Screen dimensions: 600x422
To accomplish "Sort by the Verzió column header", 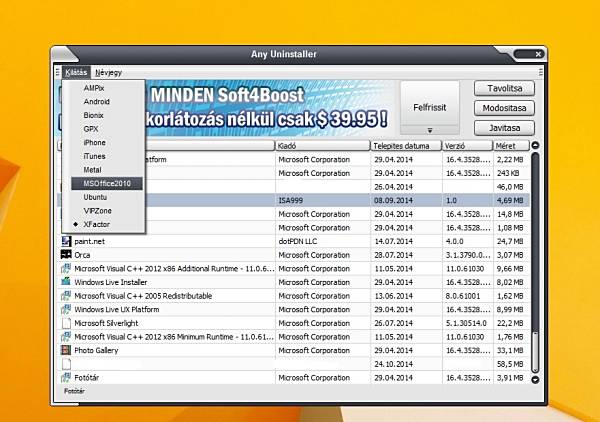I will [x=468, y=146].
